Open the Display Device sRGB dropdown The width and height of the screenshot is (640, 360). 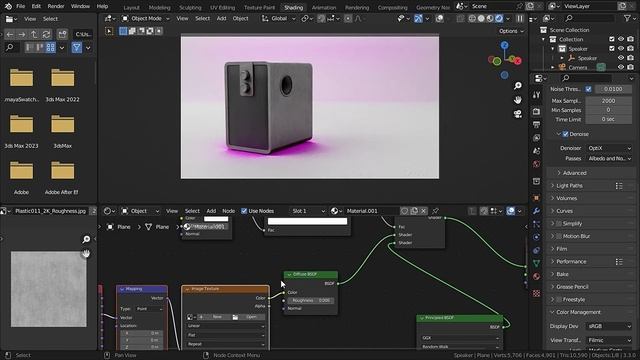pos(609,326)
